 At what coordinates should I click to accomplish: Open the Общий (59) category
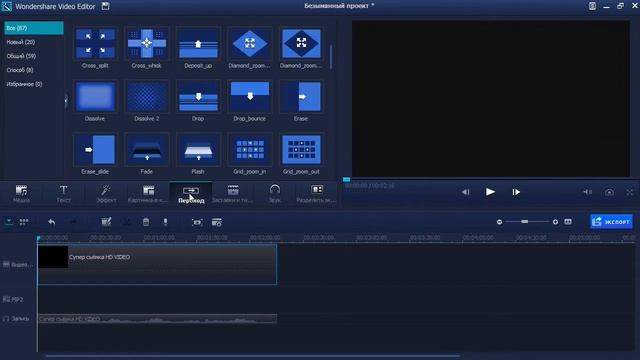[x=21, y=56]
